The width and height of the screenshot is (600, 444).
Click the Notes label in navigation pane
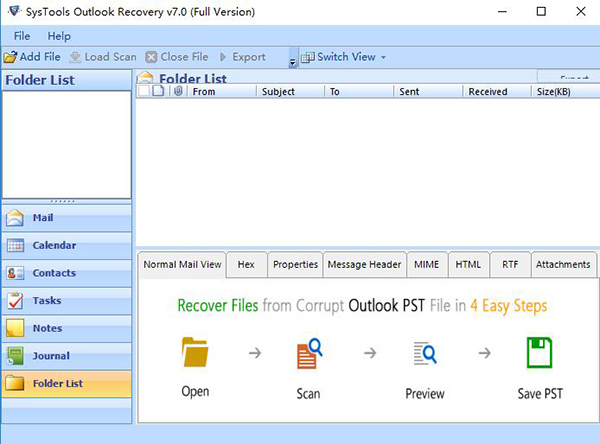tap(47, 328)
